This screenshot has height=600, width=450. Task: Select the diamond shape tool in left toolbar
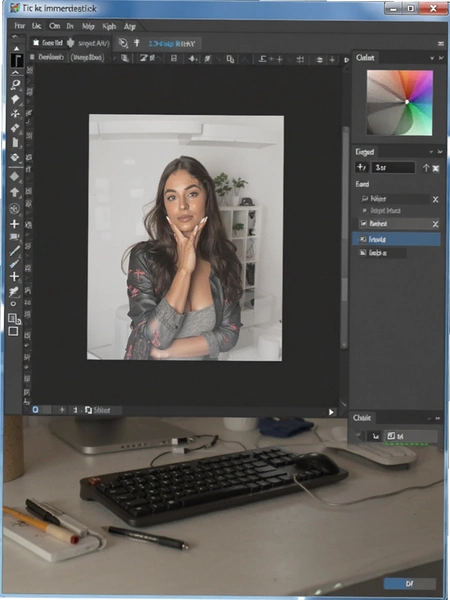point(15,176)
